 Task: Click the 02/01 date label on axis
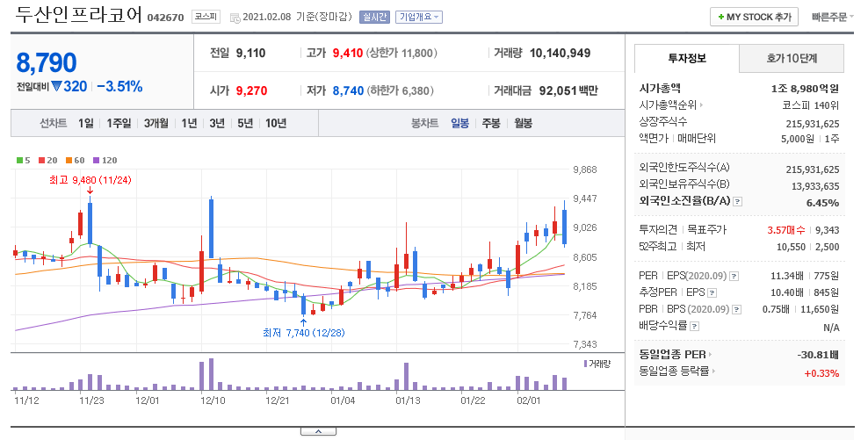tap(527, 400)
